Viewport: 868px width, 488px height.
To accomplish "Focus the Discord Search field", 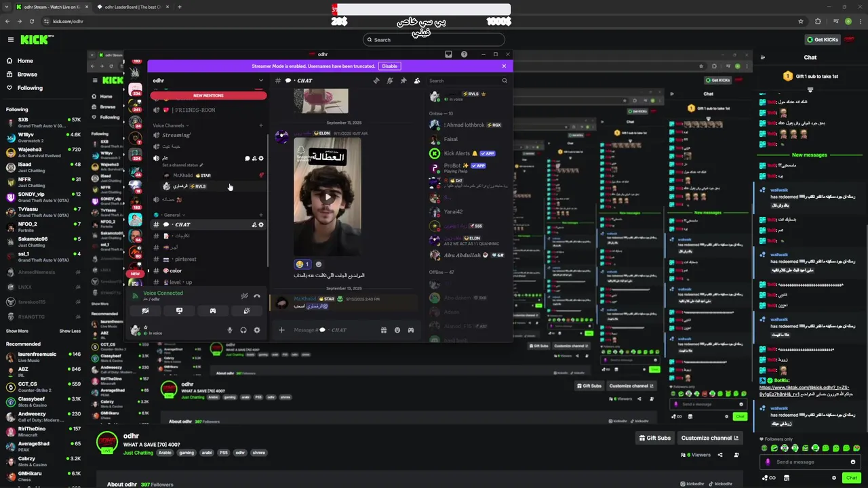I will 468,81.
